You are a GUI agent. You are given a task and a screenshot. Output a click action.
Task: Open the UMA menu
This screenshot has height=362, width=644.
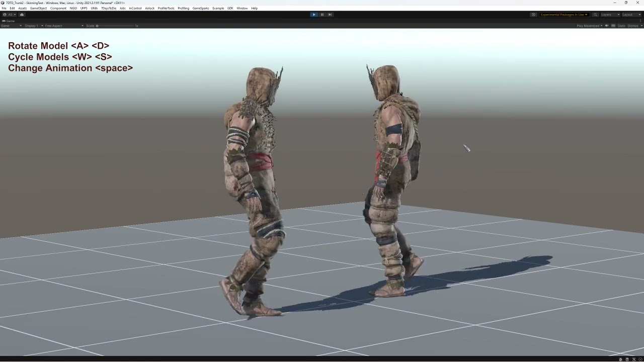pos(94,9)
